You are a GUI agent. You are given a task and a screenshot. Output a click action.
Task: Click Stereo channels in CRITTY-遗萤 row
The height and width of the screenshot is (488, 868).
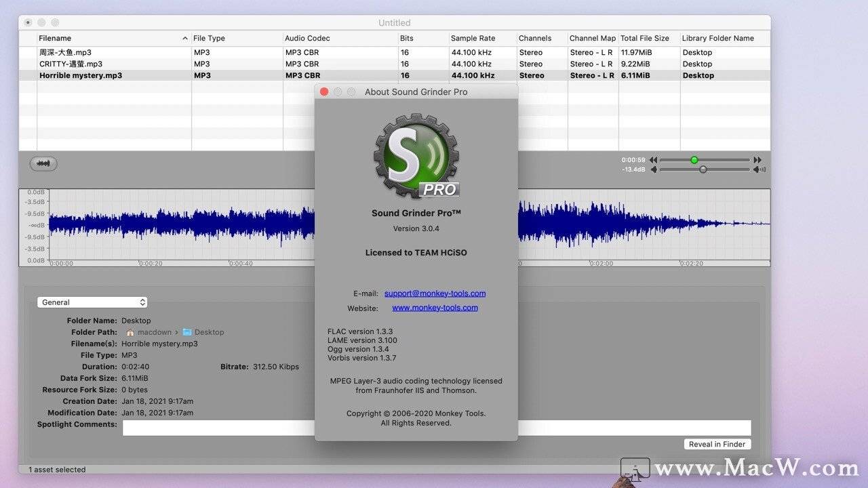(531, 64)
